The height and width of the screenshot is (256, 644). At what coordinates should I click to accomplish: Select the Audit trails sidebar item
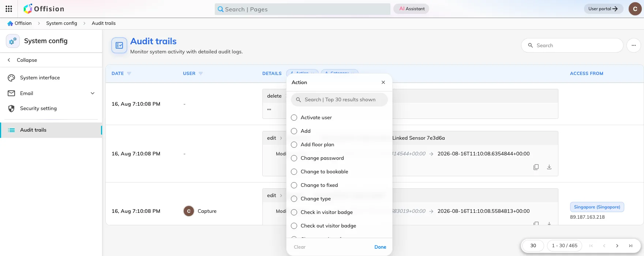coord(51,130)
